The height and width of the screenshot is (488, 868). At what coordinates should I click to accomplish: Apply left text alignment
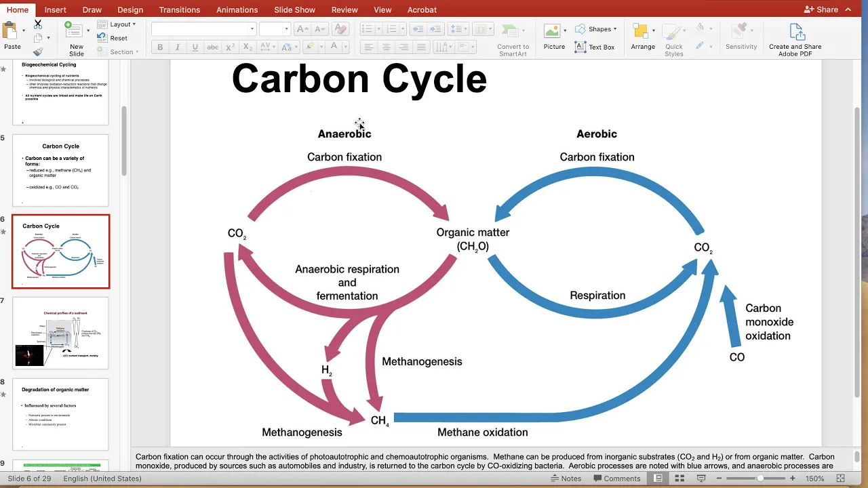click(x=368, y=47)
